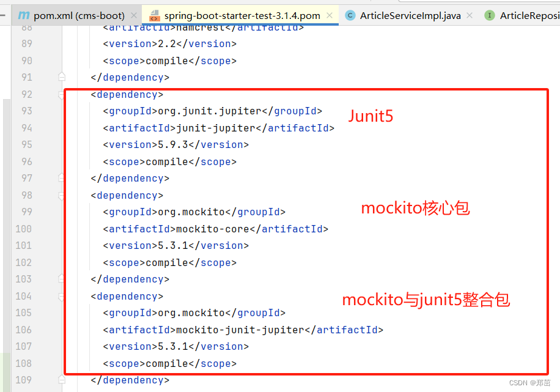Image resolution: width=560 pixels, height=392 pixels.
Task: Click the org.mockito groupId on line 99
Action: coord(194,212)
